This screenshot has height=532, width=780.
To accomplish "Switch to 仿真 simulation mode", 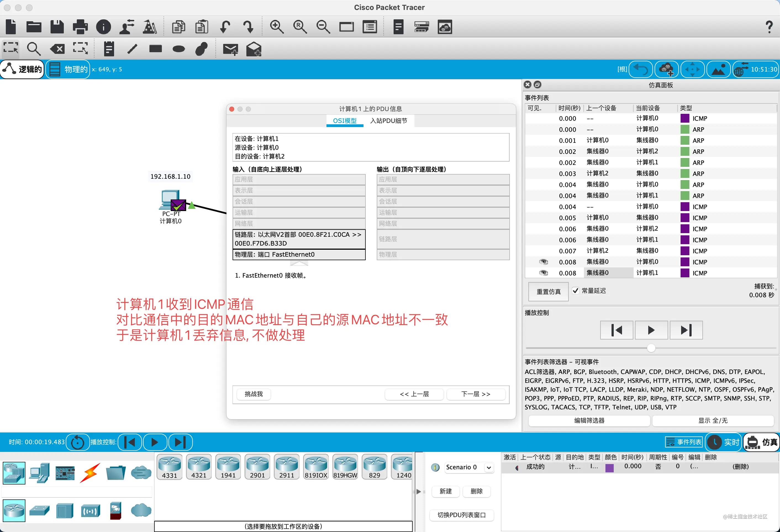I will (x=761, y=442).
